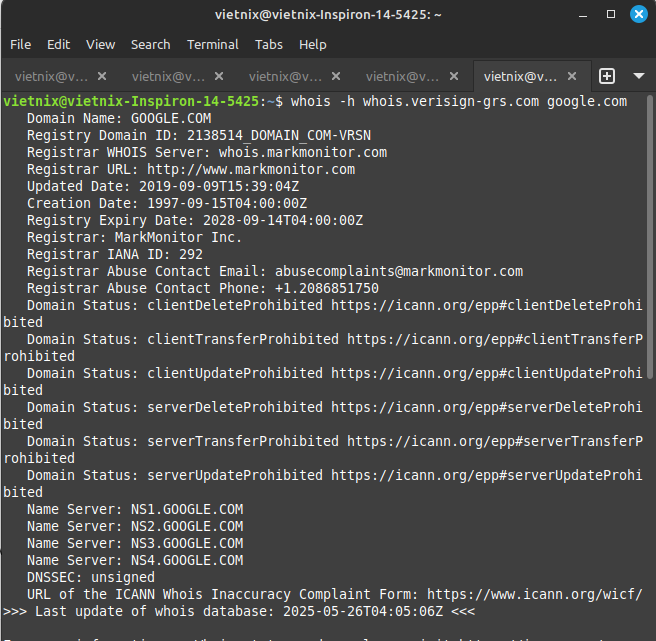
Task: Open the Help menu
Action: 313,45
